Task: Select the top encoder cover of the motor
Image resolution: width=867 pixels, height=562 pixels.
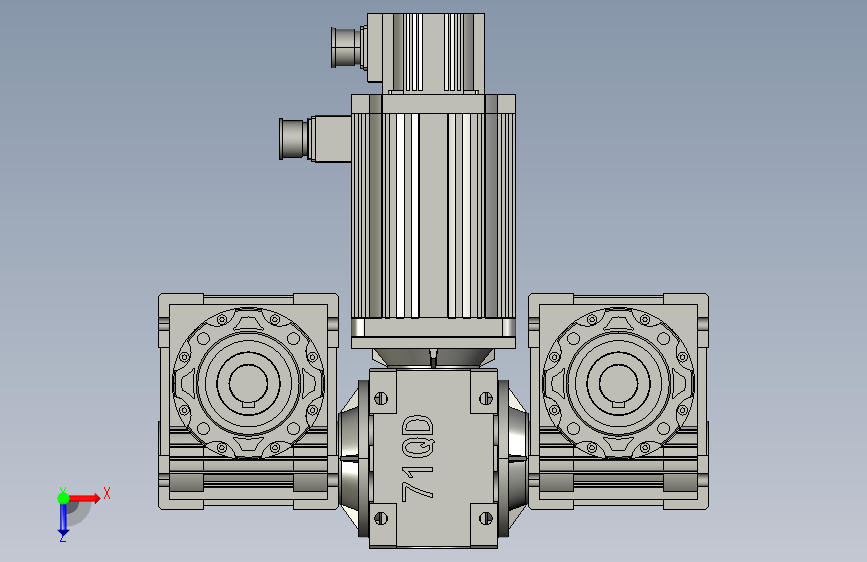Action: click(433, 53)
